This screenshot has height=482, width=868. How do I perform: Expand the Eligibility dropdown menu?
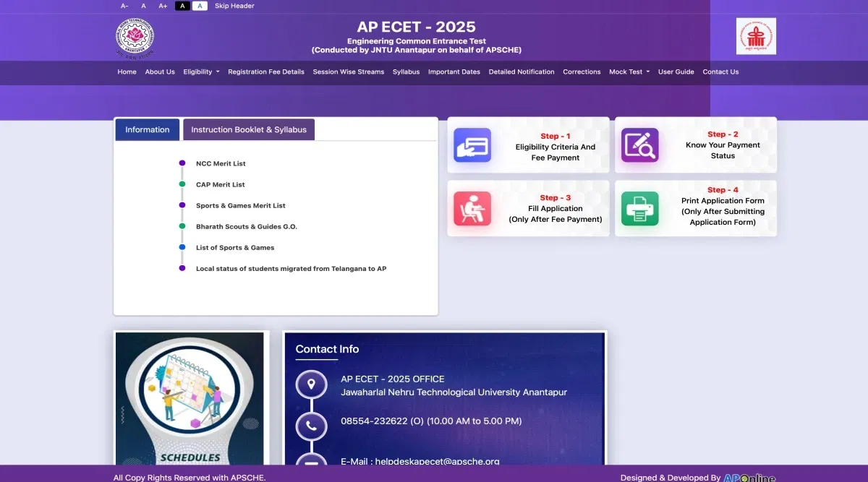[x=201, y=72]
